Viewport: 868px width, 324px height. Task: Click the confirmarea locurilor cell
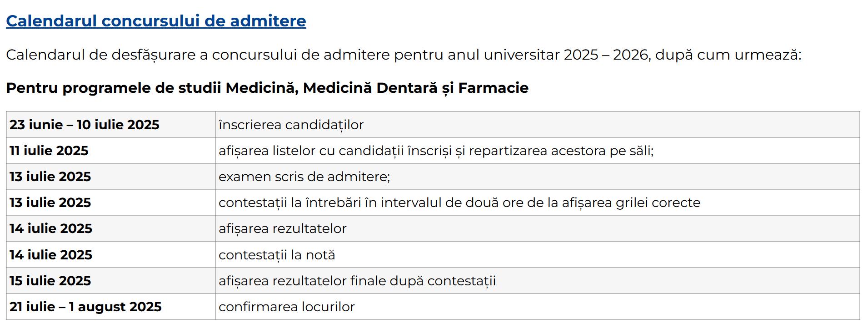(x=286, y=307)
